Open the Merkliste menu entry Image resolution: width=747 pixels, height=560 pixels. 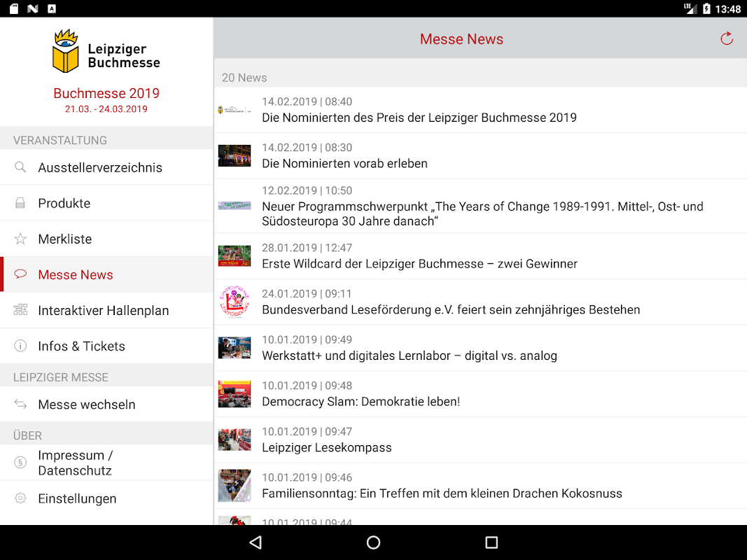point(106,239)
